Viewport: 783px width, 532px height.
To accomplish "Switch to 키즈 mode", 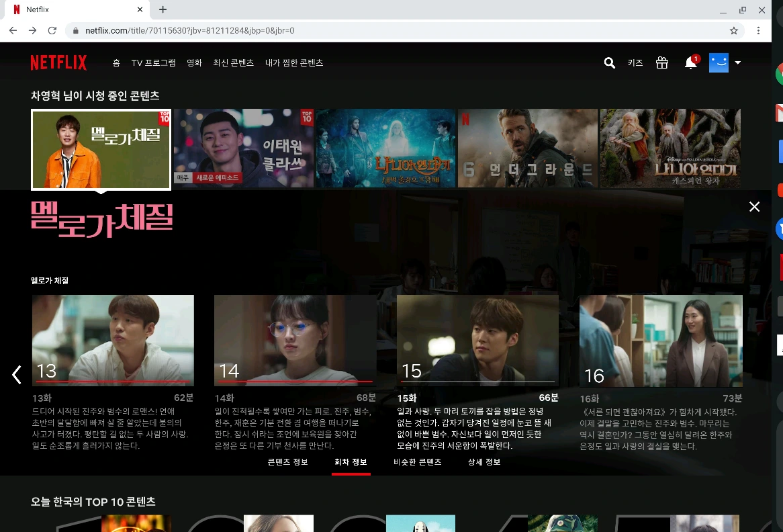I will 635,62.
